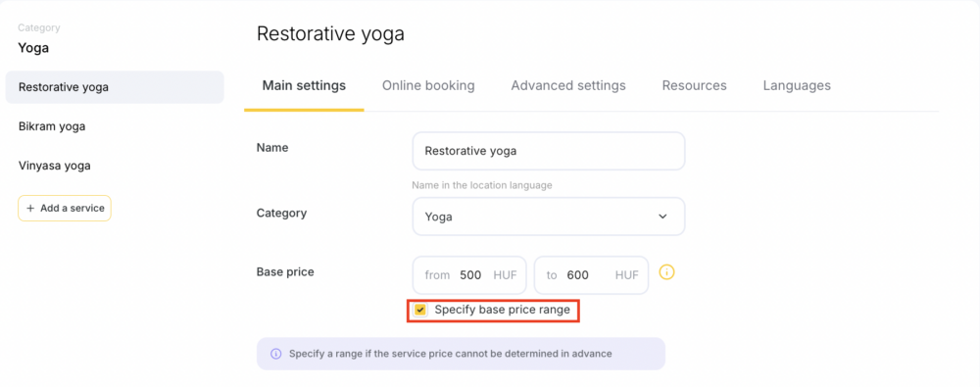Uncheck Specify base price range checkbox
The height and width of the screenshot is (387, 980).
pos(420,310)
